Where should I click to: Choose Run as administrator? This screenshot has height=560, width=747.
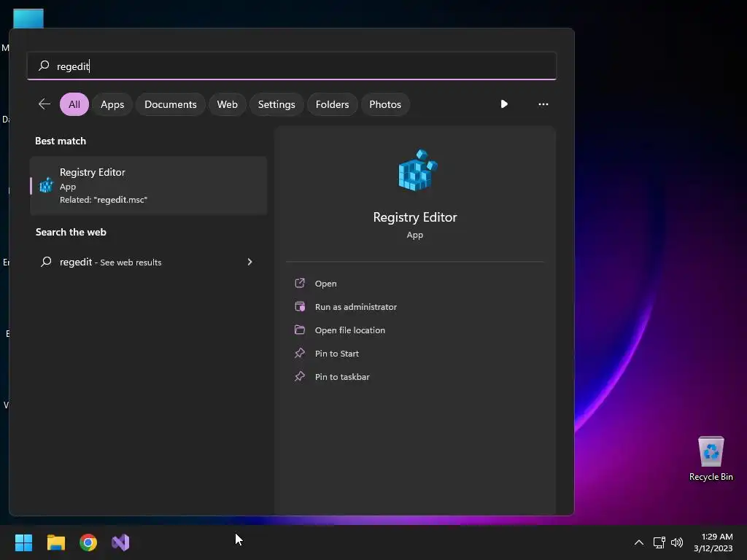[x=415, y=307]
